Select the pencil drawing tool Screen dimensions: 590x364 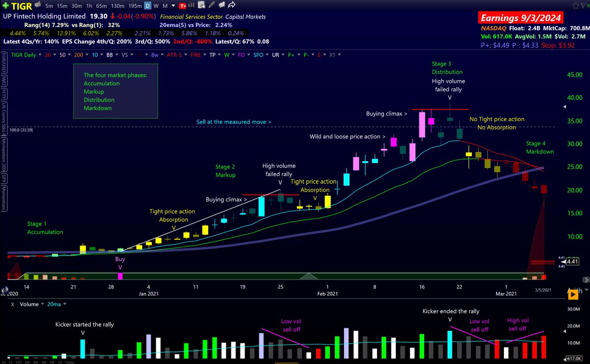point(211,5)
